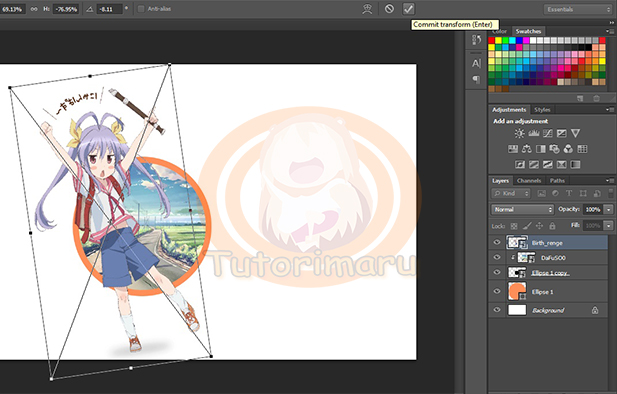Open the History panel icon in the dock
The image size is (617, 394).
pos(477,40)
